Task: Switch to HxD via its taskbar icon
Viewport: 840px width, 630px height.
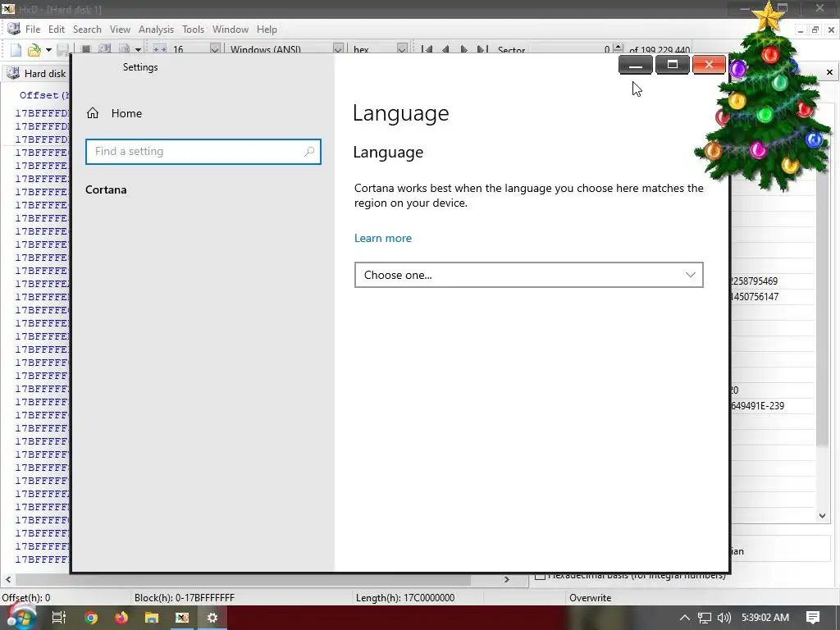Action: click(182, 618)
